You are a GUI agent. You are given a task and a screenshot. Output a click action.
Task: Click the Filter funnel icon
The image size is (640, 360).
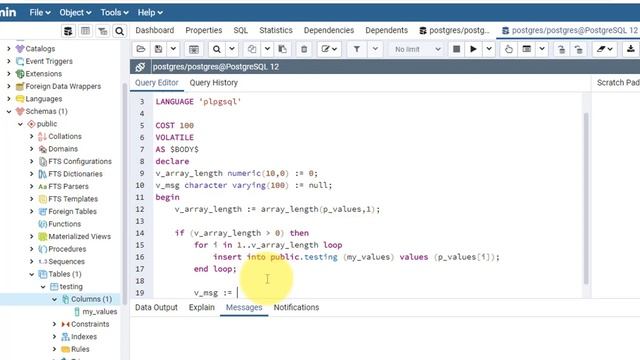[x=357, y=49]
